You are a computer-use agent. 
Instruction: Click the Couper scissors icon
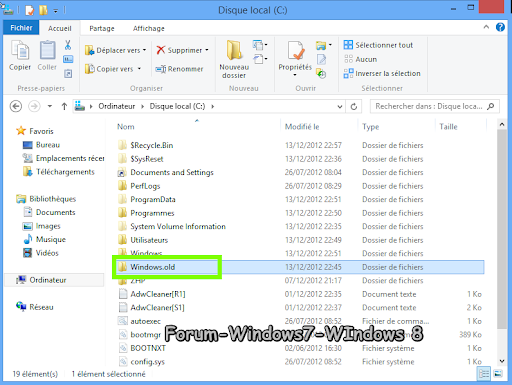tap(68, 45)
